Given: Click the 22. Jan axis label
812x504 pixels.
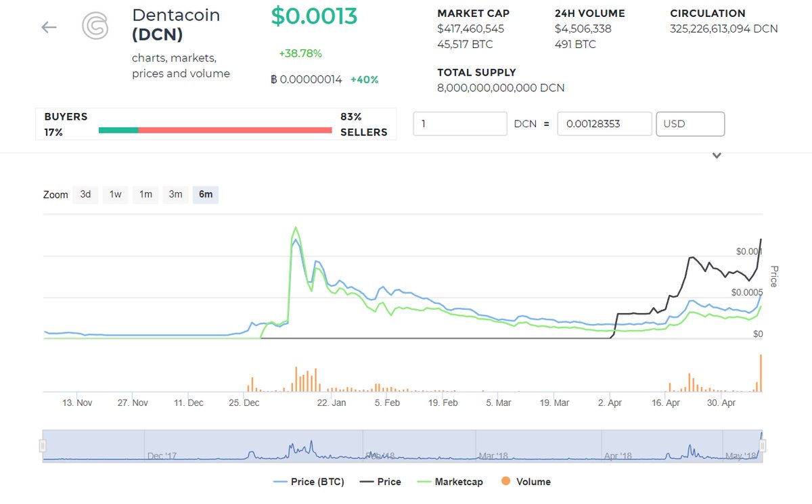Looking at the screenshot, I should coord(332,403).
